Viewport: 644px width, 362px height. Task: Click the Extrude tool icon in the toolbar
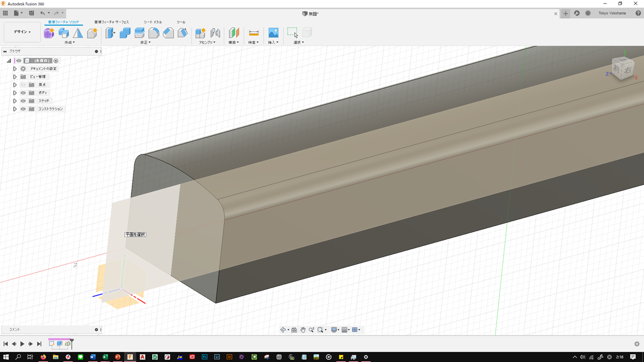click(63, 33)
